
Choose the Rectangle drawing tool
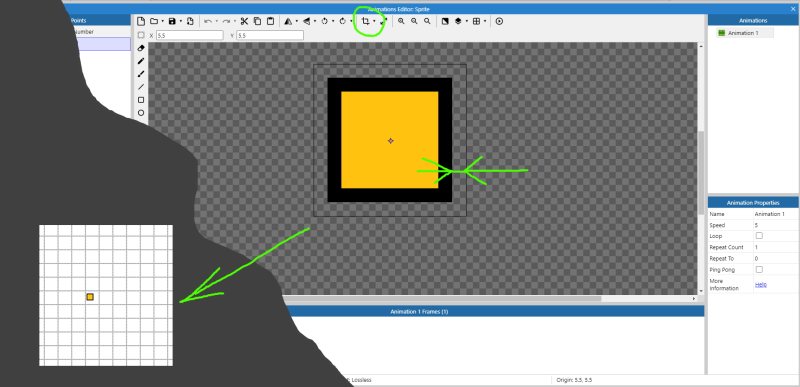click(x=141, y=100)
